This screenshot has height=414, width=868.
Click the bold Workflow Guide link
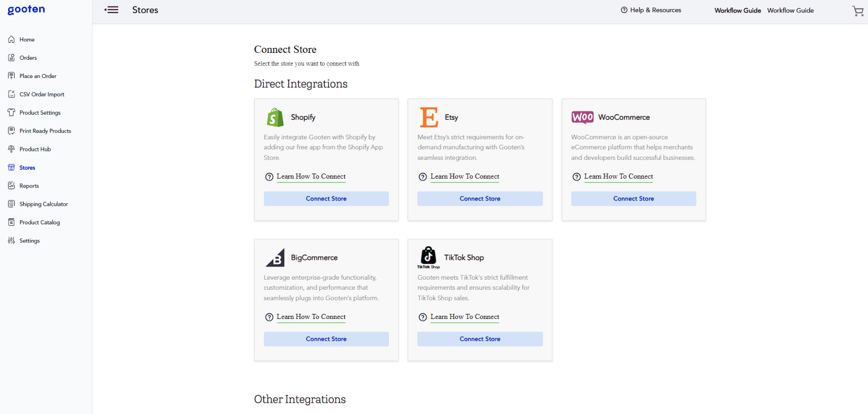738,11
